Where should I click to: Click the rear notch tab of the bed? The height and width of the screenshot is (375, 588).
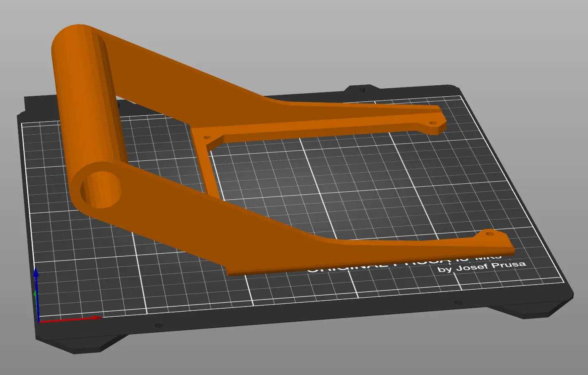362,89
